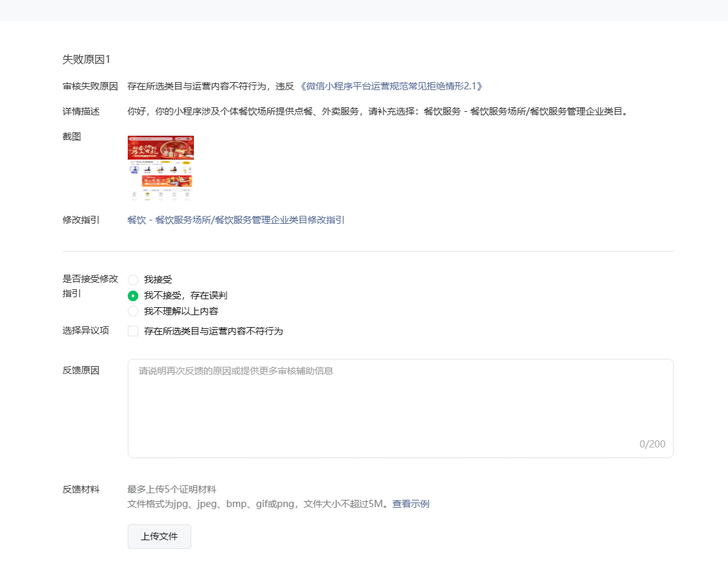Click the 是否接受修改指引 label
Viewport: 728px width, 570px height.
pos(90,286)
